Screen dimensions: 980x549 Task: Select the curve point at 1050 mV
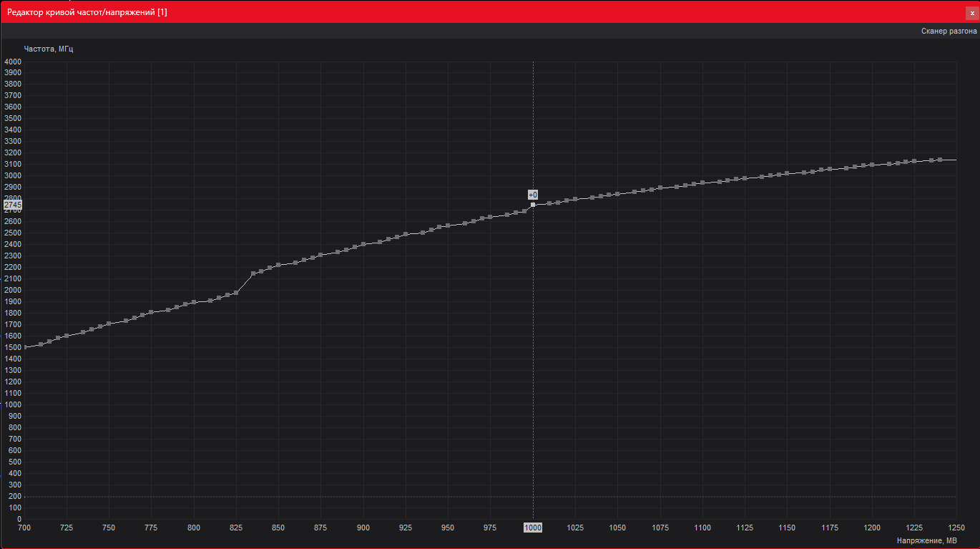tap(617, 194)
